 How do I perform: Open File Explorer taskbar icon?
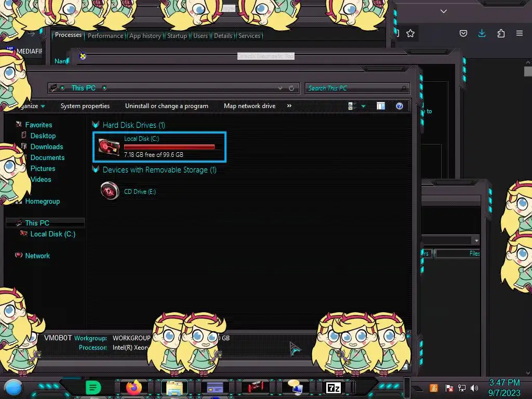175,388
